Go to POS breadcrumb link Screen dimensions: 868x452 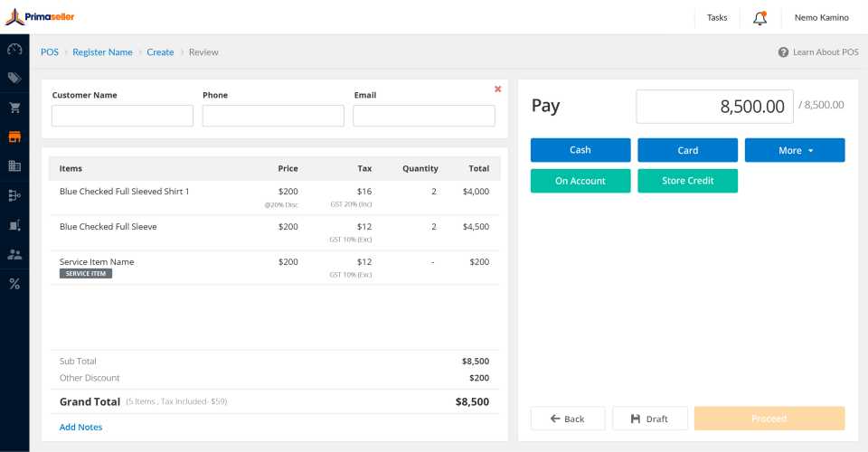tap(49, 52)
